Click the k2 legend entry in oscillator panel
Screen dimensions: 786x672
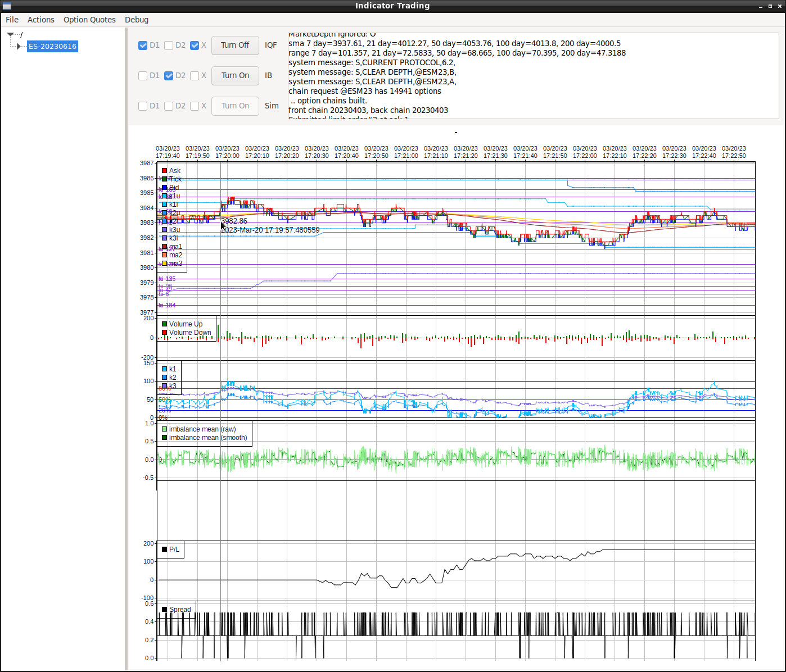169,378
